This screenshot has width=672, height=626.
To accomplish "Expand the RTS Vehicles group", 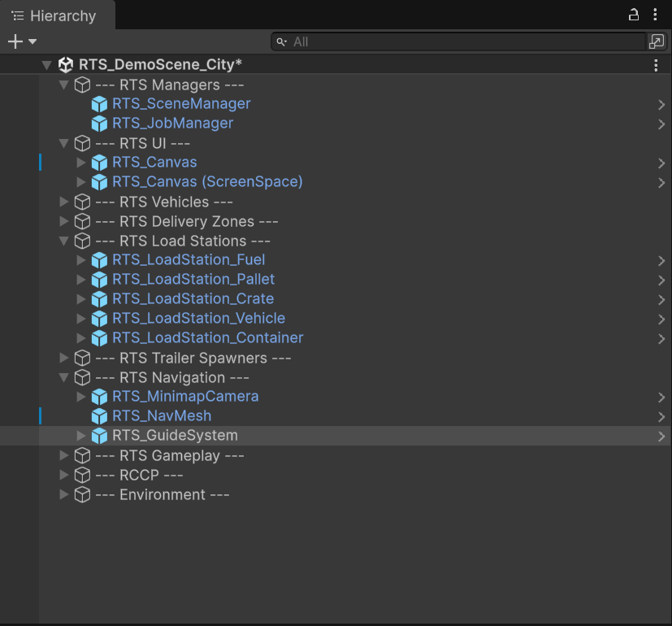I will 64,202.
